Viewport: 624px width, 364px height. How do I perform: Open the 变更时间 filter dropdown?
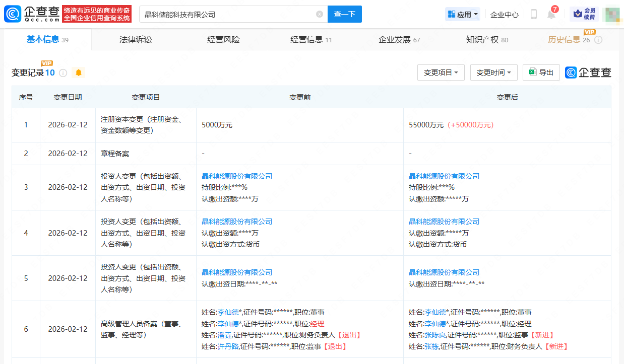(x=493, y=72)
